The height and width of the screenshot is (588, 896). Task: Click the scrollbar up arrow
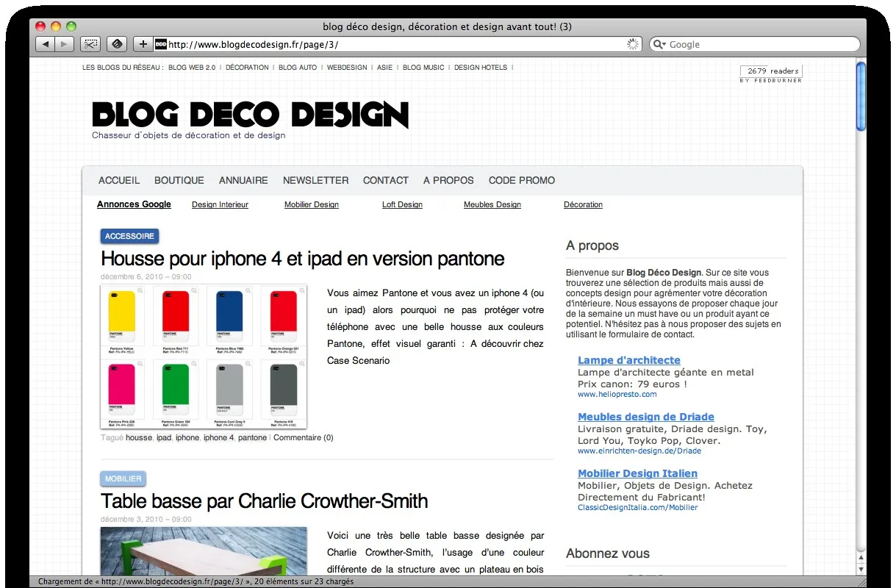tap(861, 558)
